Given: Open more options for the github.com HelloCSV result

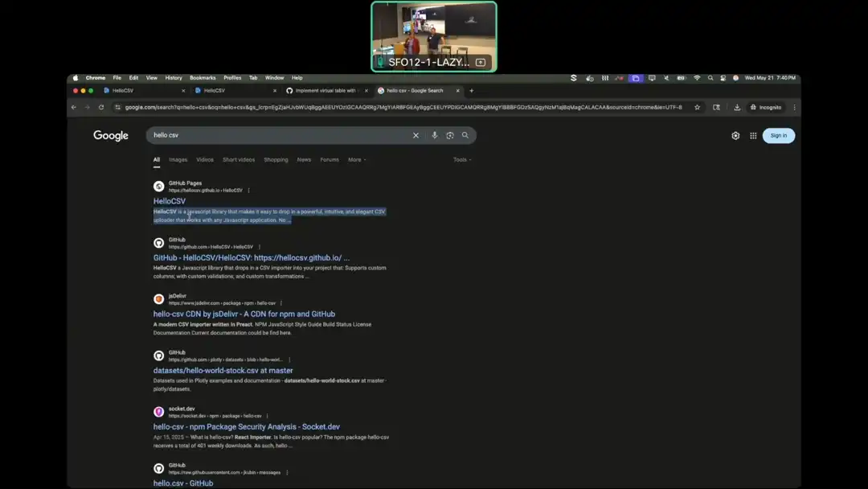Looking at the screenshot, I should (x=259, y=247).
